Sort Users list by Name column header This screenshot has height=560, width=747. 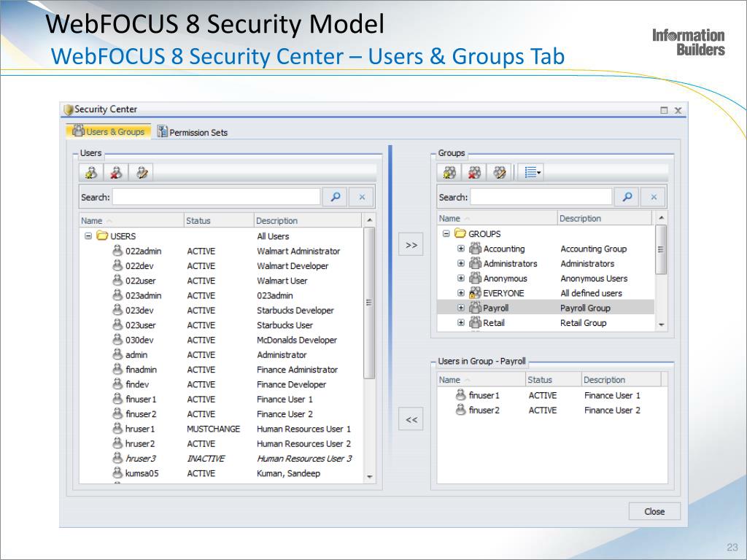[x=131, y=220]
